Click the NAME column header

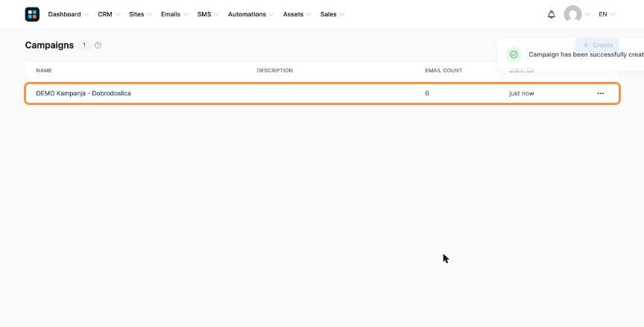44,71
